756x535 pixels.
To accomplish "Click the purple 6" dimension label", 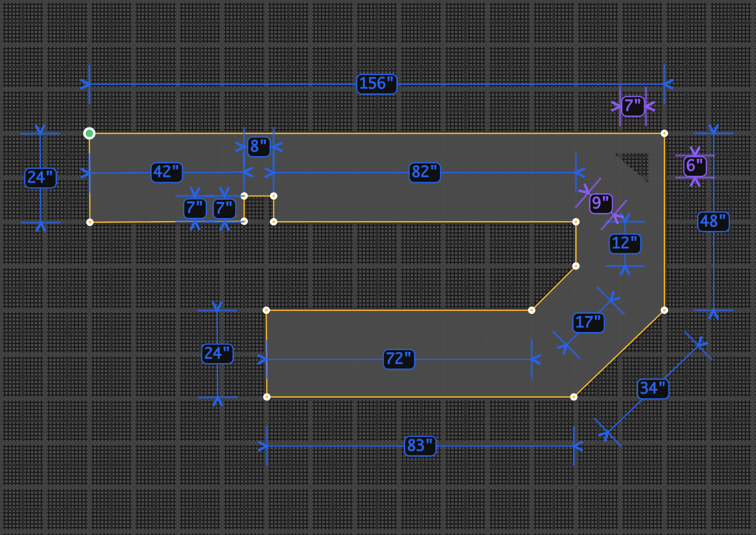I will pyautogui.click(x=695, y=167).
